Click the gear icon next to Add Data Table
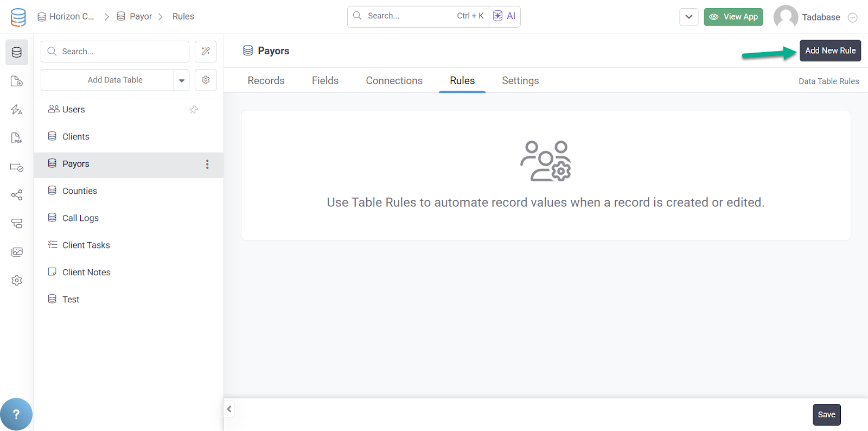The height and width of the screenshot is (431, 868). (x=206, y=80)
